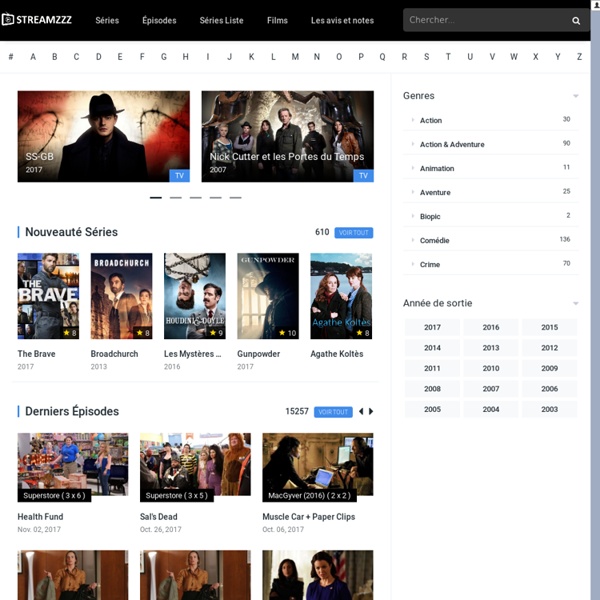
Task: Open the Broadchurch poster
Action: tap(121, 296)
